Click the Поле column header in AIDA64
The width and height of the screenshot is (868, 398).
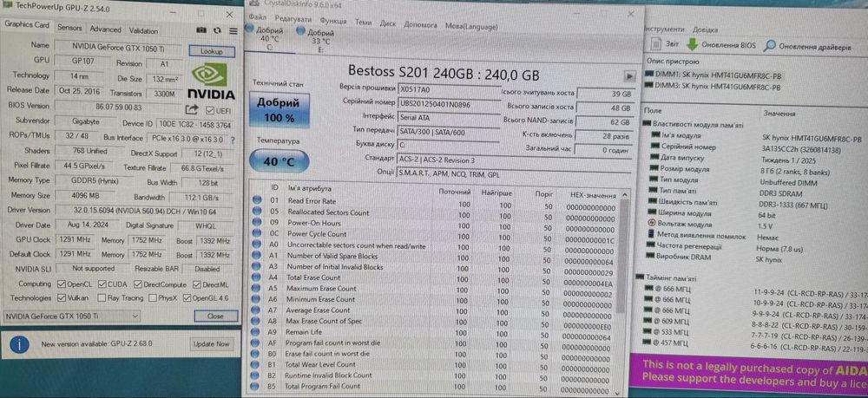click(x=654, y=111)
